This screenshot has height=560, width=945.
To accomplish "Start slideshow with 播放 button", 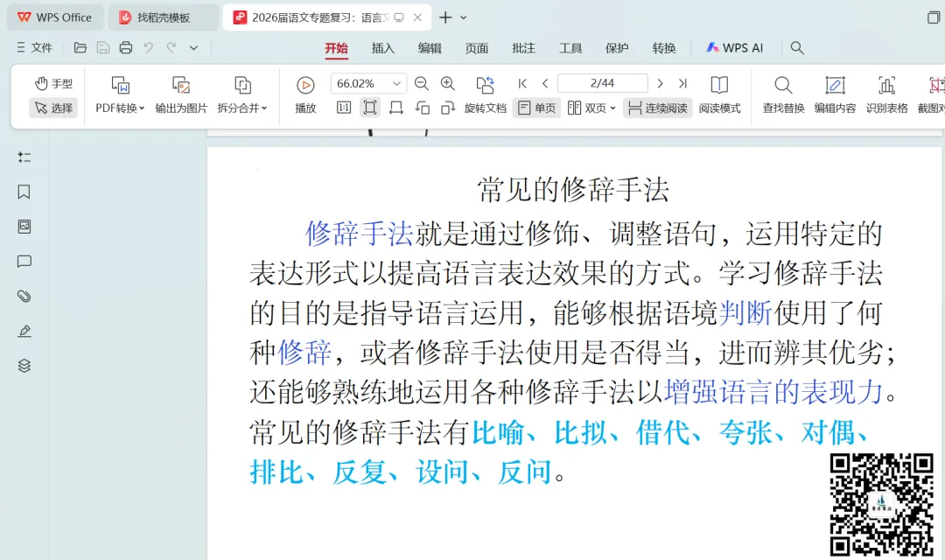I will click(x=305, y=94).
